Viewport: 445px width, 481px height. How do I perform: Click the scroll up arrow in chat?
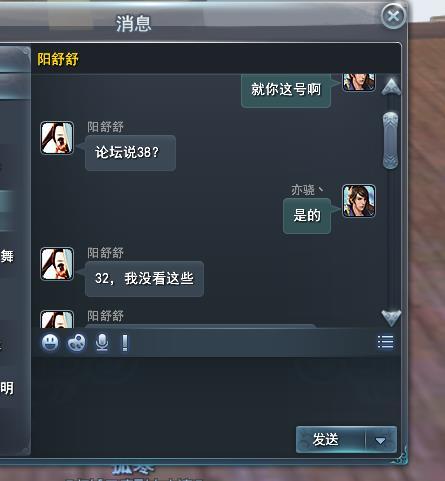click(x=391, y=87)
